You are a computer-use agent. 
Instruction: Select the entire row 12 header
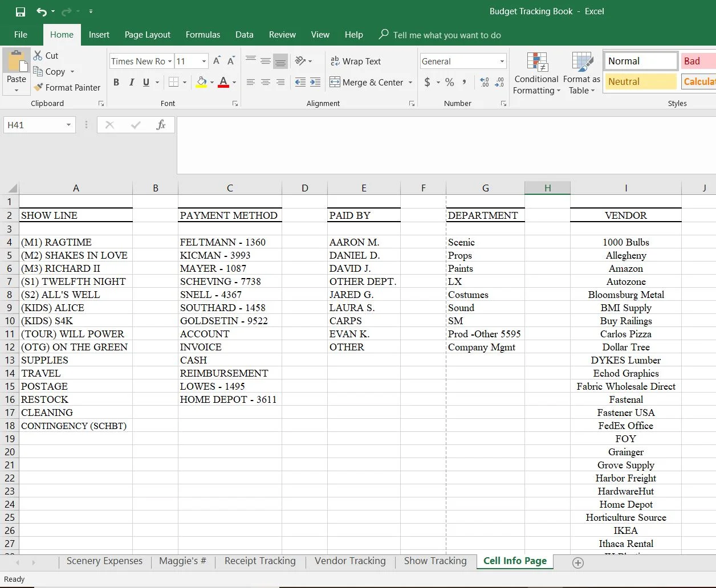pos(9,347)
